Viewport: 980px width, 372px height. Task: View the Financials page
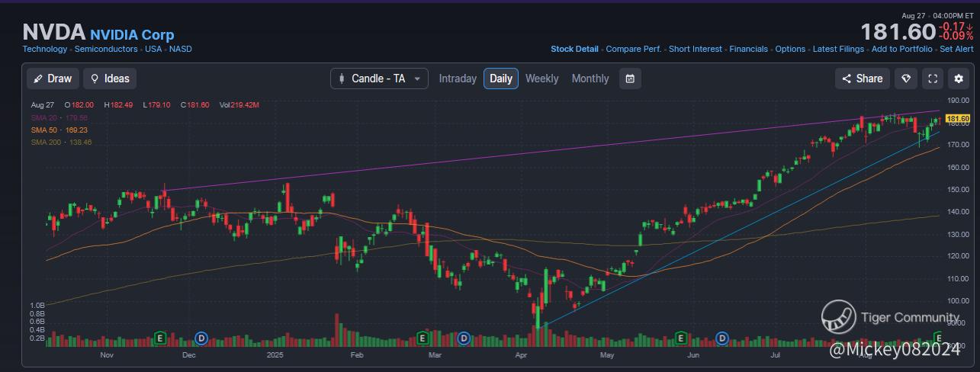pyautogui.click(x=748, y=49)
